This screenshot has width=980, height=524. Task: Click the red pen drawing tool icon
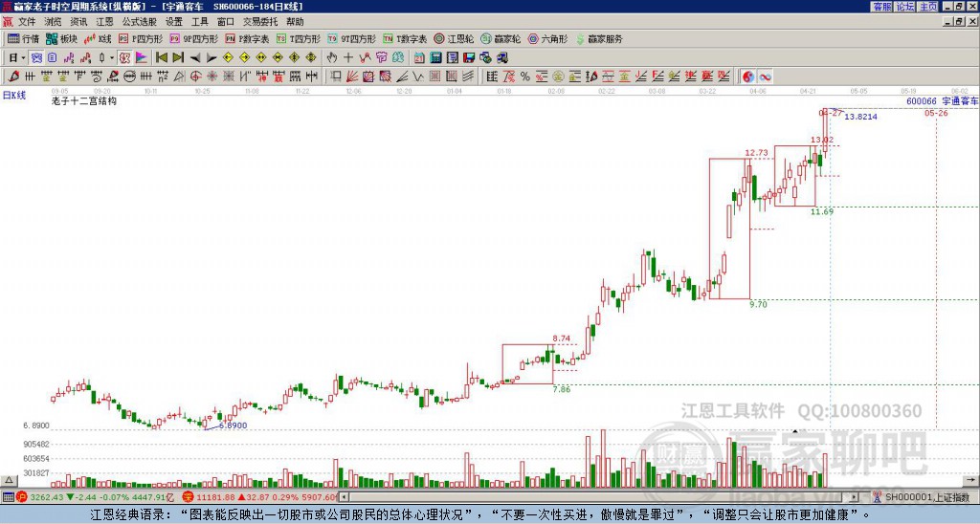(13, 76)
